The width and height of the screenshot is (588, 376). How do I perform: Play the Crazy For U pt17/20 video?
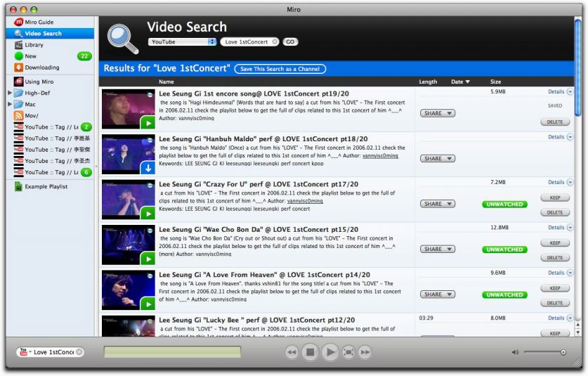coord(148,214)
